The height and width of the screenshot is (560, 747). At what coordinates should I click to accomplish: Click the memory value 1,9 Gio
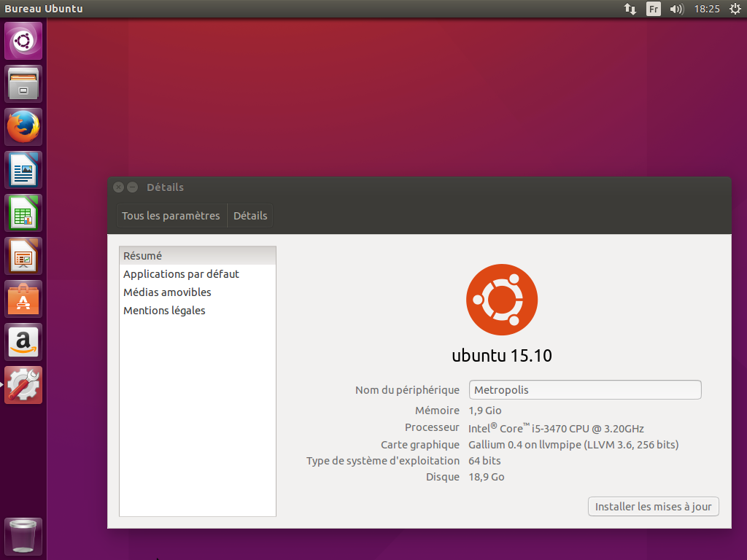click(x=485, y=411)
